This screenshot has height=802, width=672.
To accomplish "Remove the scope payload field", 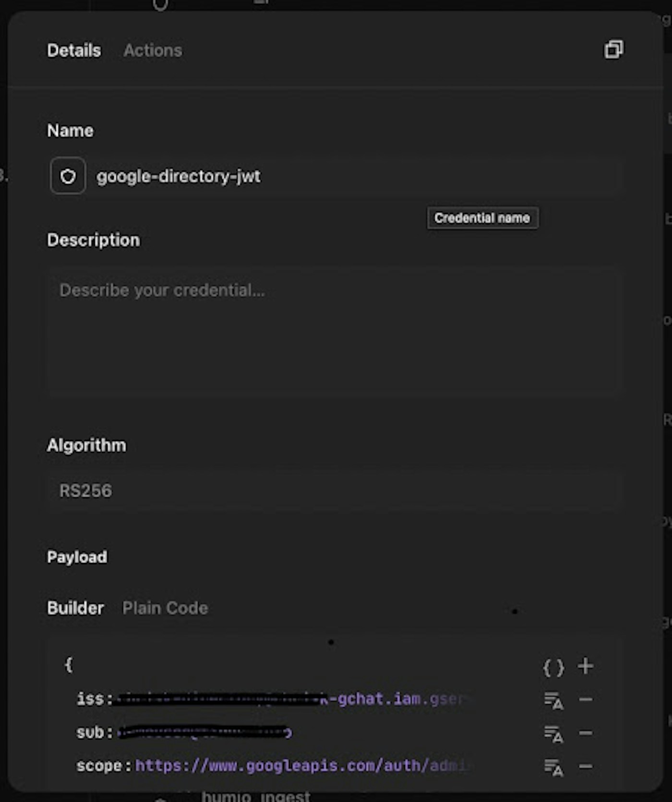I will coord(586,766).
